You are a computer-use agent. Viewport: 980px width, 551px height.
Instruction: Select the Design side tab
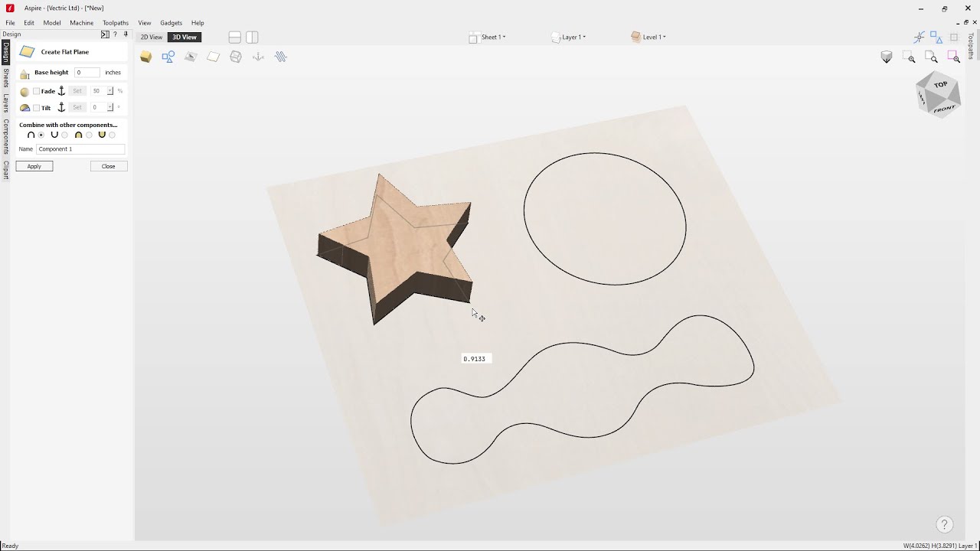pyautogui.click(x=5, y=52)
